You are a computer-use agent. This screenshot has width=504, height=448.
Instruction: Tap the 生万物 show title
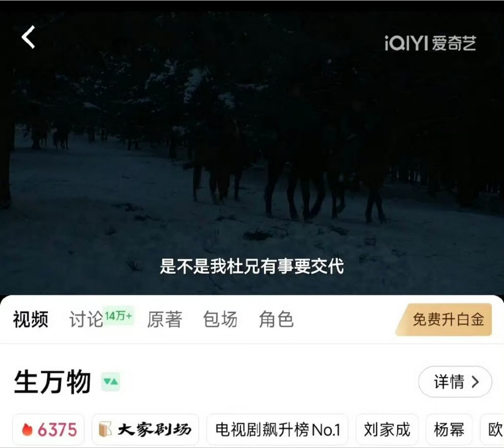pos(52,382)
